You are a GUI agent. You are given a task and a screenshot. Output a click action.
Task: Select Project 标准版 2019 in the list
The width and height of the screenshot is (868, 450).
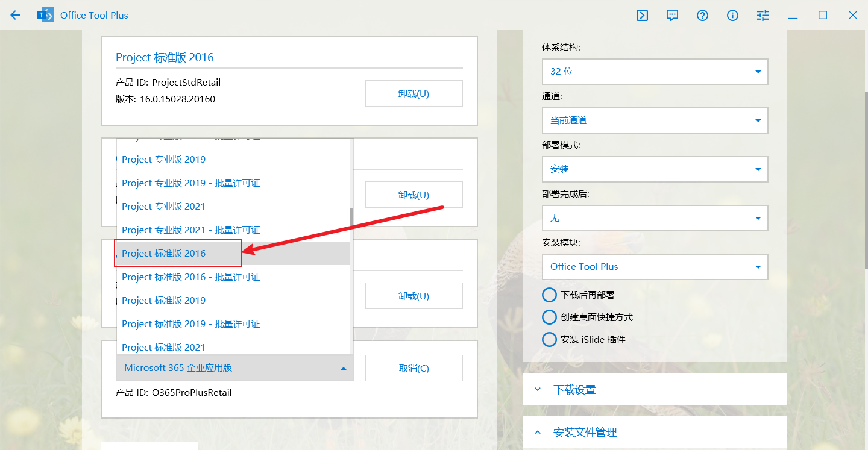click(x=233, y=300)
